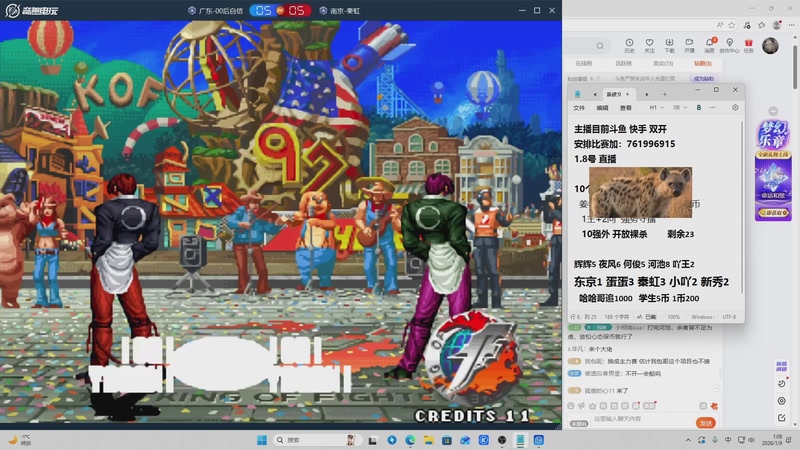Open the user avatar in browser page
Viewport: 800px width, 450px height.
tap(770, 46)
